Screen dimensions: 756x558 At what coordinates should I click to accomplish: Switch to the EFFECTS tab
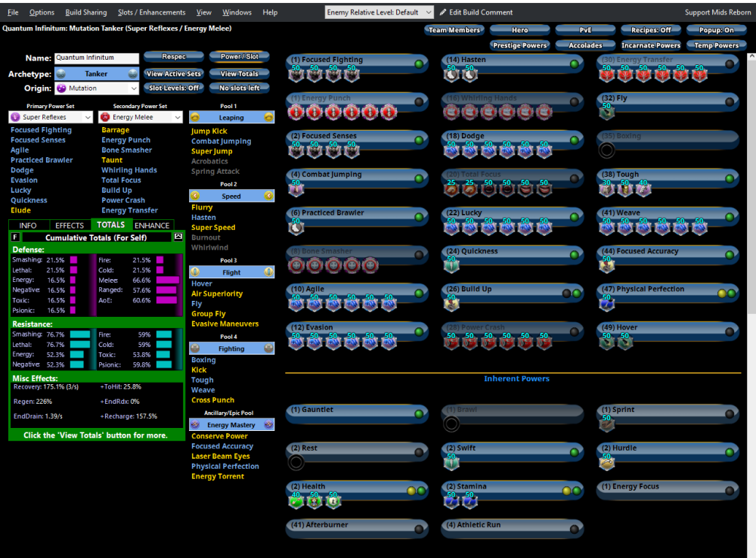coord(70,225)
